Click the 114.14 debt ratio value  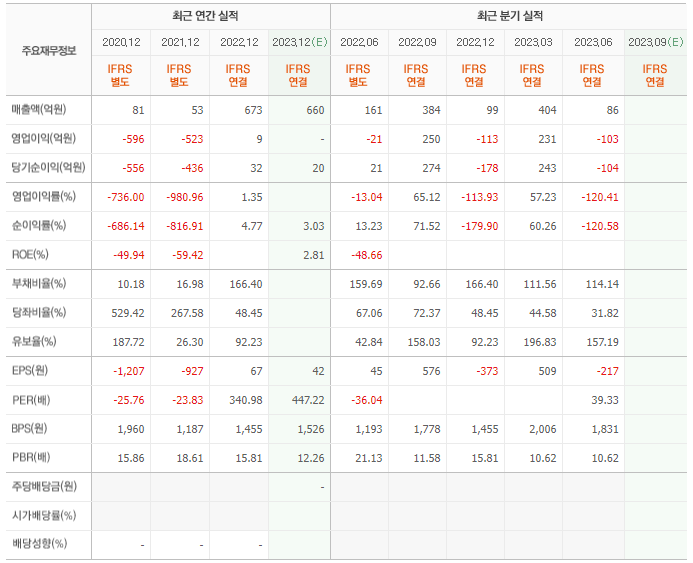pos(602,284)
